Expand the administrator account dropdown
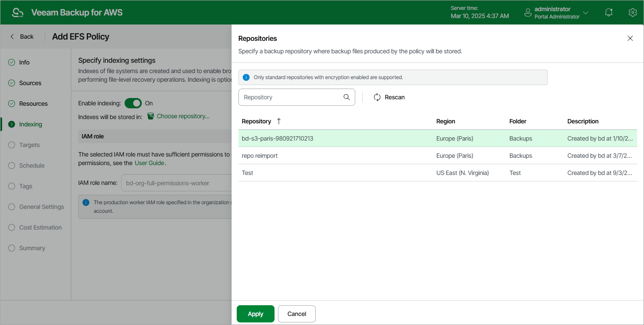The width and height of the screenshot is (644, 325). (585, 12)
